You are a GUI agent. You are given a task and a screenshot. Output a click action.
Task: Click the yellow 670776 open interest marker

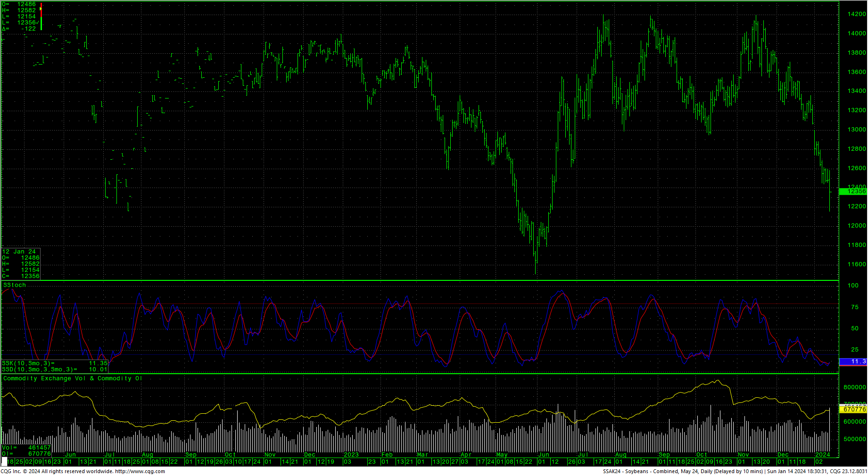(x=853, y=409)
